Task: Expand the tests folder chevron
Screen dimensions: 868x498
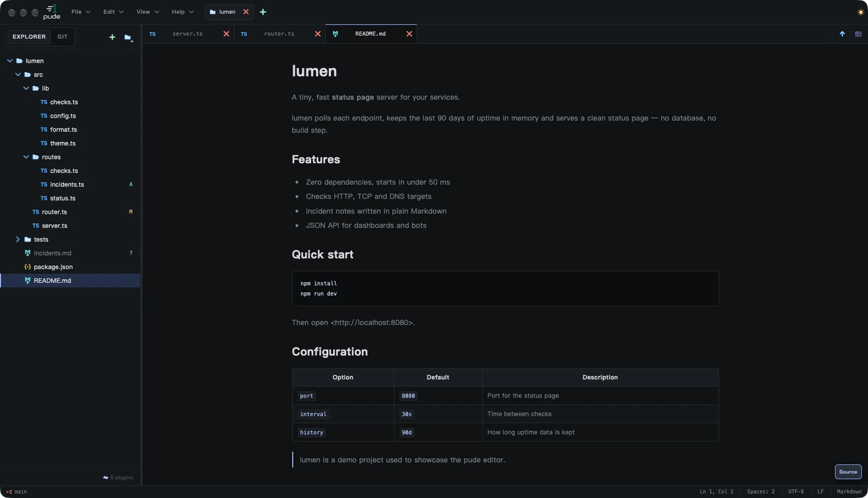Action: [18, 240]
